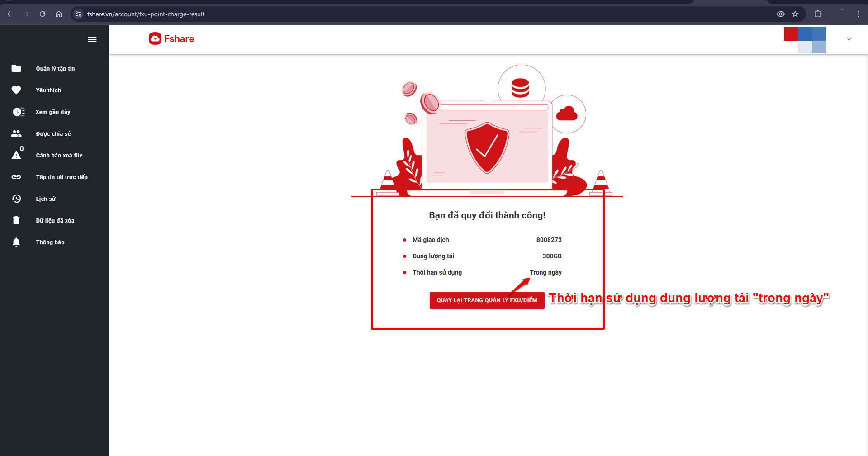
Task: Open the browser three-dot menu
Action: point(858,14)
